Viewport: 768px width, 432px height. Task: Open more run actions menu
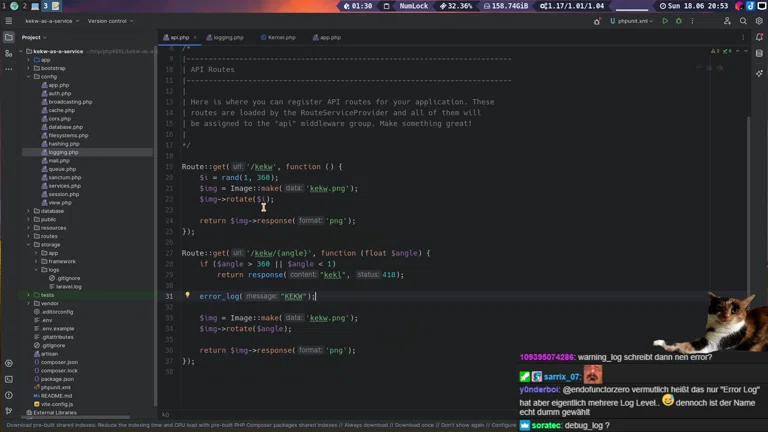[692, 21]
